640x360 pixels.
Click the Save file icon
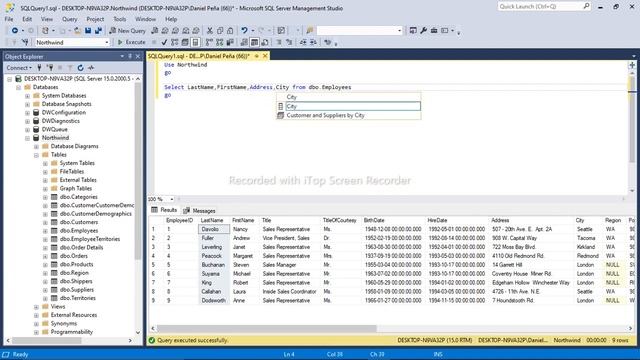(x=88, y=31)
